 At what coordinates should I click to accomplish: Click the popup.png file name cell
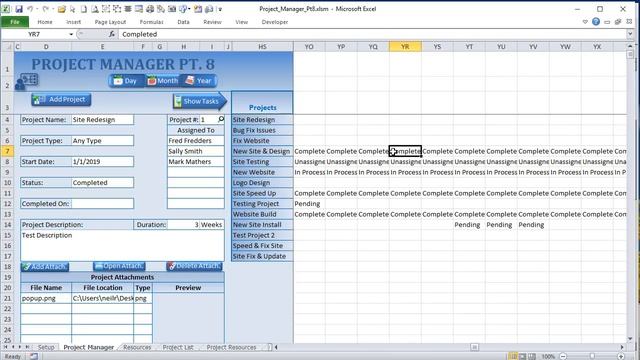[46, 298]
